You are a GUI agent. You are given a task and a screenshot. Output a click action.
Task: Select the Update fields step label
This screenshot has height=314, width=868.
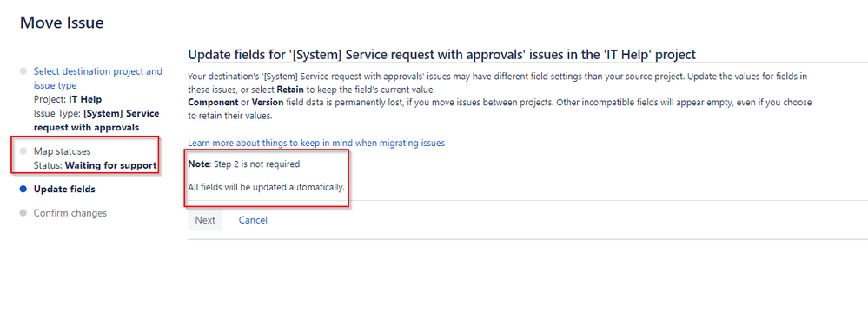[x=64, y=190]
